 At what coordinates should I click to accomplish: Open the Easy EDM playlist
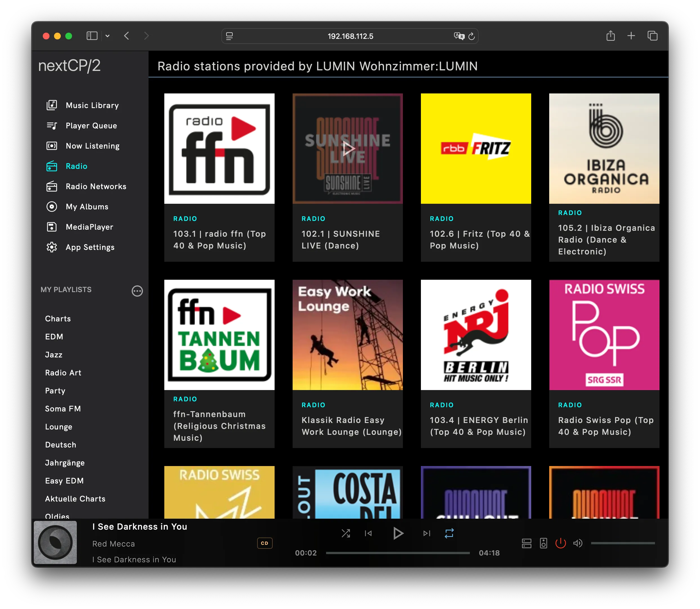pyautogui.click(x=64, y=481)
